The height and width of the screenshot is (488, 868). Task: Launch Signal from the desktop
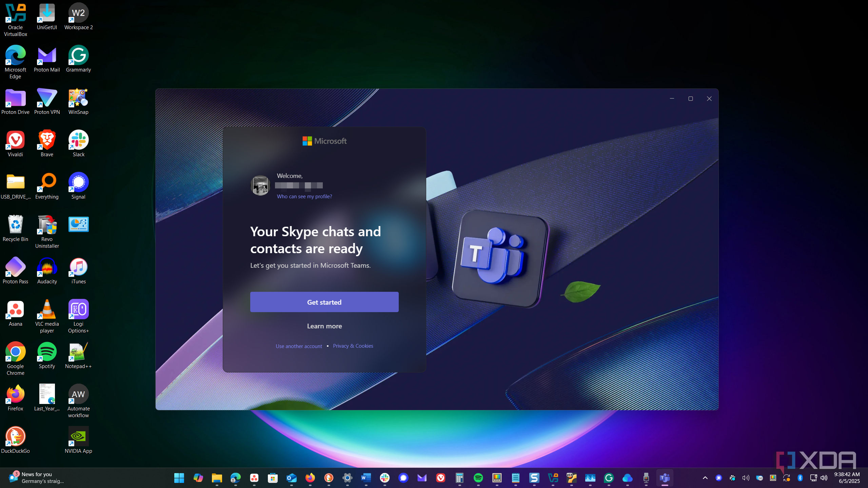[x=78, y=183]
